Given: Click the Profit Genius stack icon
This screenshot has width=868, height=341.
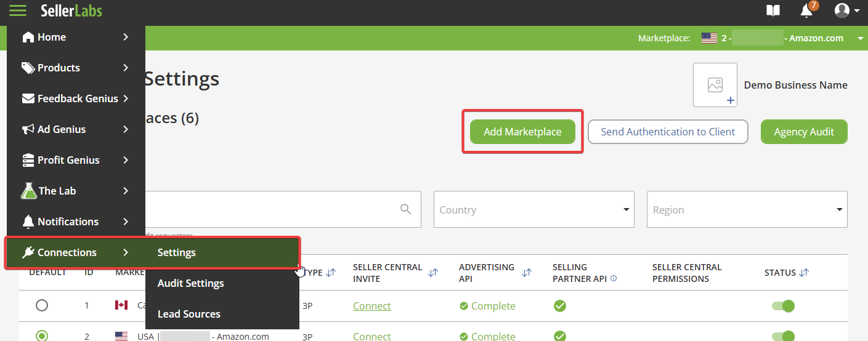Looking at the screenshot, I should 28,160.
